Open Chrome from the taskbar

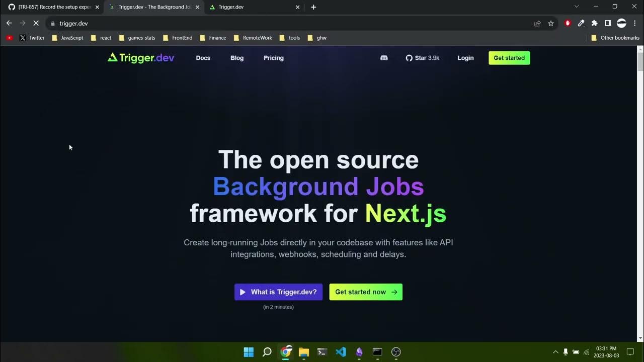click(286, 352)
